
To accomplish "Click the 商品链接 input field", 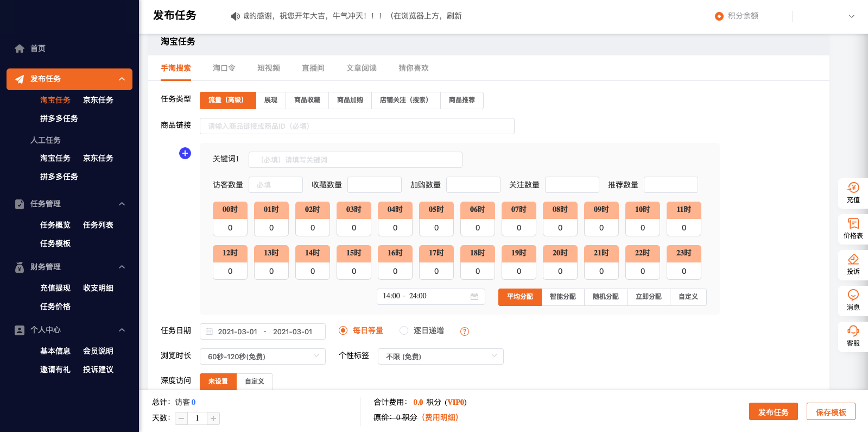I will (357, 126).
